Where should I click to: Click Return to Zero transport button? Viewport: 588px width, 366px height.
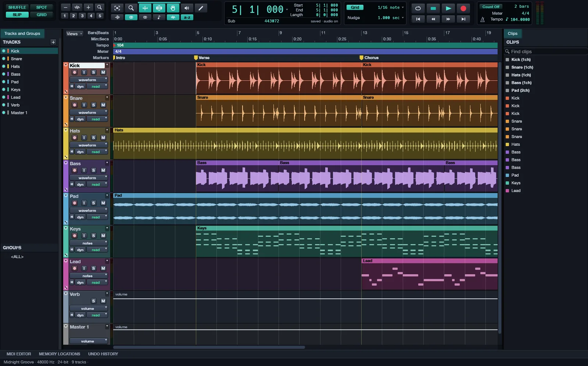coord(418,19)
